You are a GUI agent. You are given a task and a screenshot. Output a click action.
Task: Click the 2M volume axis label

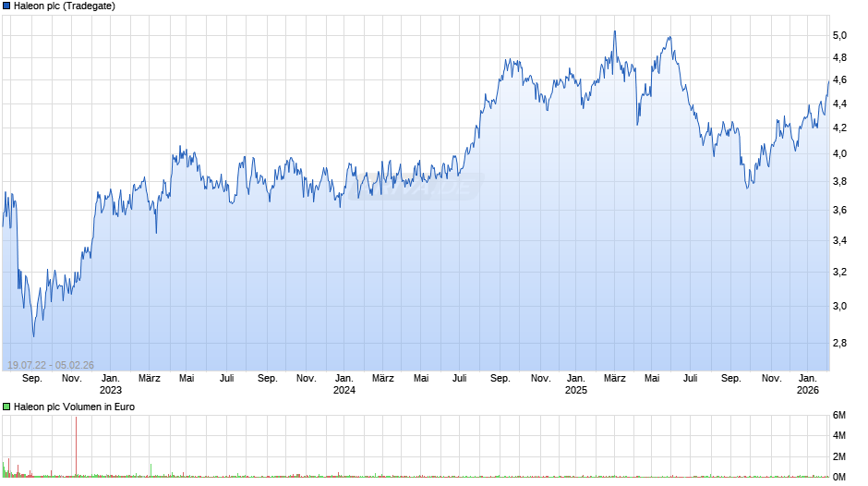839,456
